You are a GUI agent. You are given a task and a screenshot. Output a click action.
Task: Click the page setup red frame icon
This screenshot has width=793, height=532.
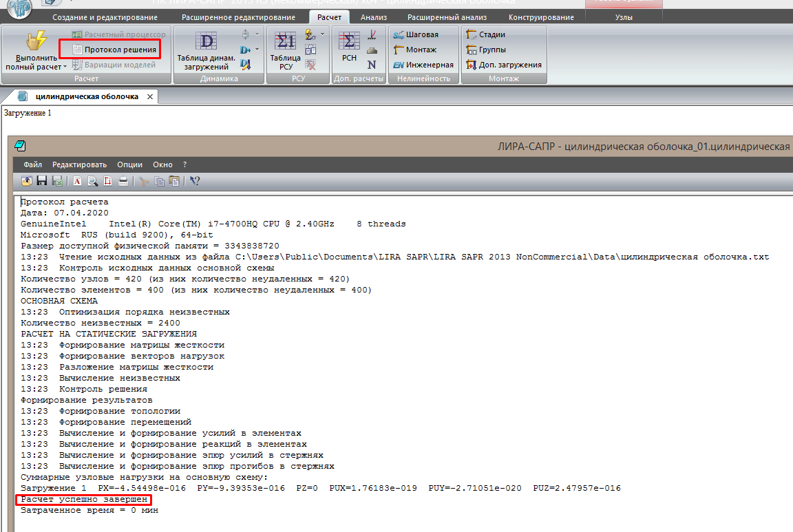coord(107,181)
